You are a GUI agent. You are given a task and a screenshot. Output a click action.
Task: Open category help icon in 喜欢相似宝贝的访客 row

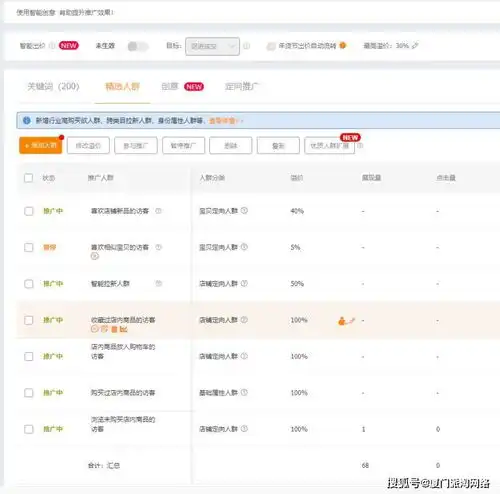click(244, 247)
